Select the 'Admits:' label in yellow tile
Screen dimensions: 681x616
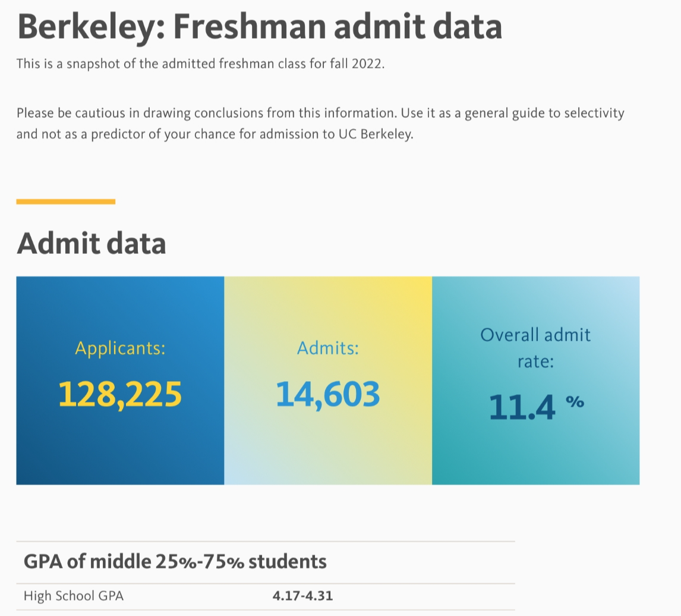tap(327, 348)
